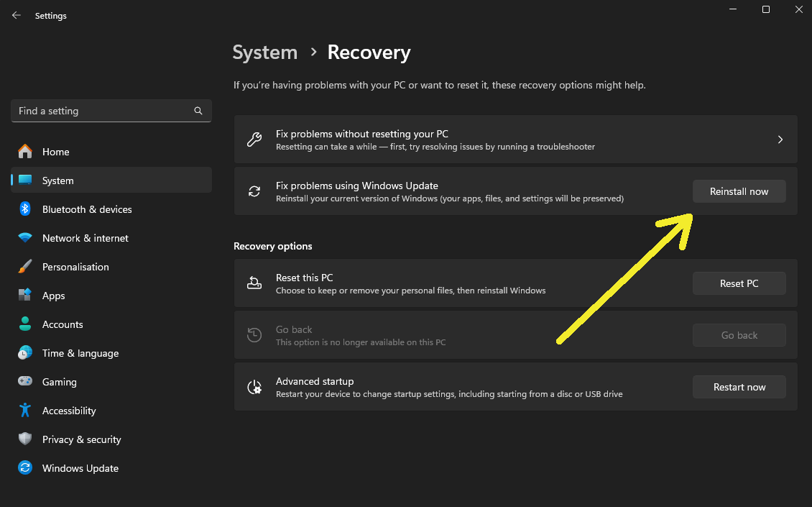812x507 pixels.
Task: Click the Windows Update sidebar icon
Action: click(25, 468)
